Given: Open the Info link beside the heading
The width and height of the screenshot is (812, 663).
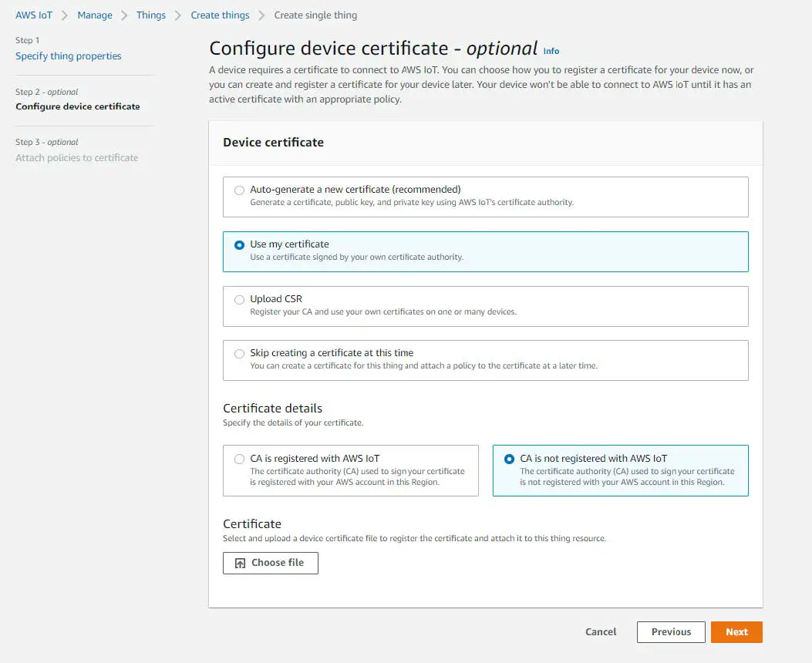Looking at the screenshot, I should (x=551, y=51).
